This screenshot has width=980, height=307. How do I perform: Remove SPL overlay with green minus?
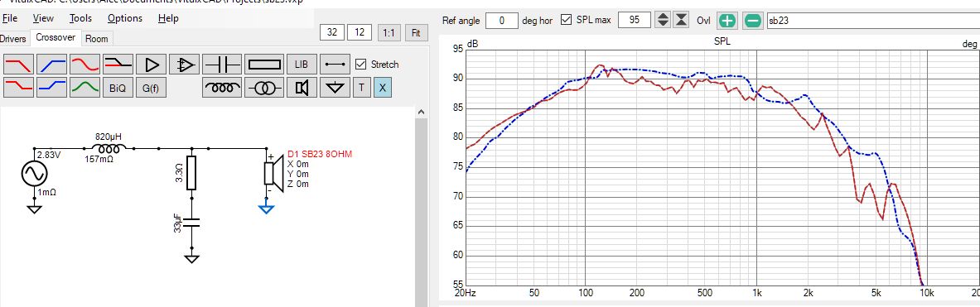[753, 21]
